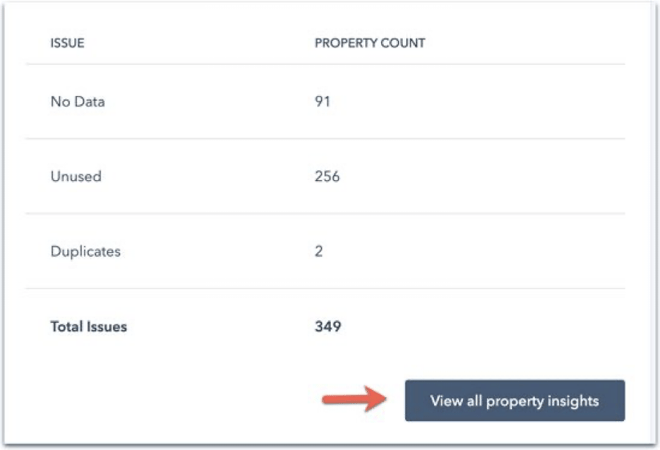Select the PROPERTY COUNT column header
This screenshot has height=450, width=660.
tap(370, 43)
